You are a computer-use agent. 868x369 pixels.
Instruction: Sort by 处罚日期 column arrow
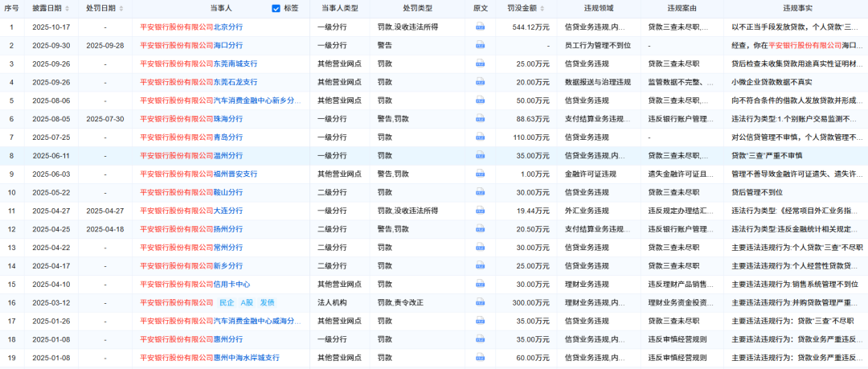click(120, 8)
